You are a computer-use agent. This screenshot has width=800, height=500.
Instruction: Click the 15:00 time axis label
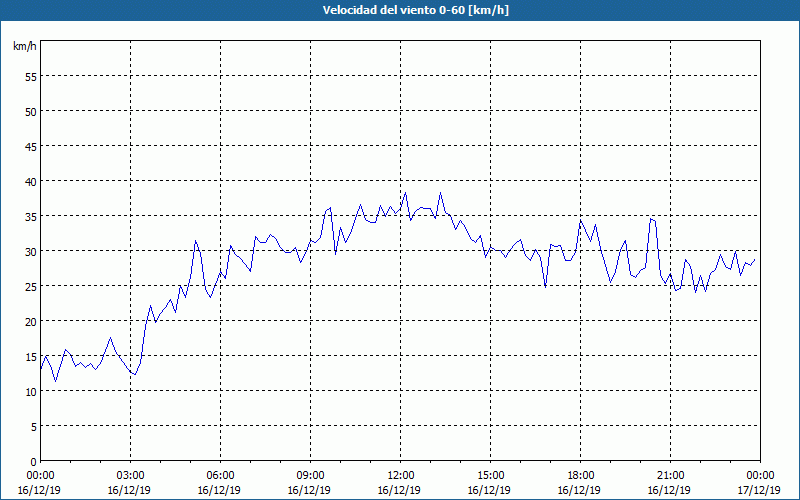click(490, 476)
